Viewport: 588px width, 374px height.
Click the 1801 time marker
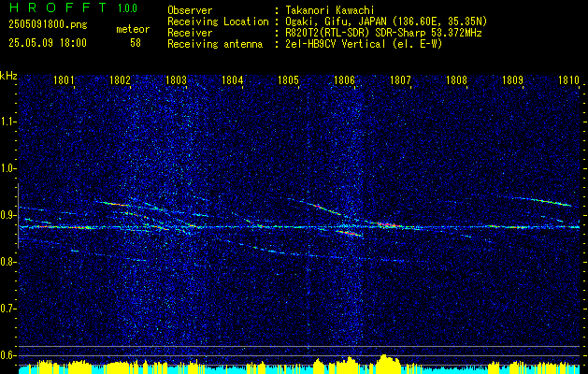pos(64,79)
